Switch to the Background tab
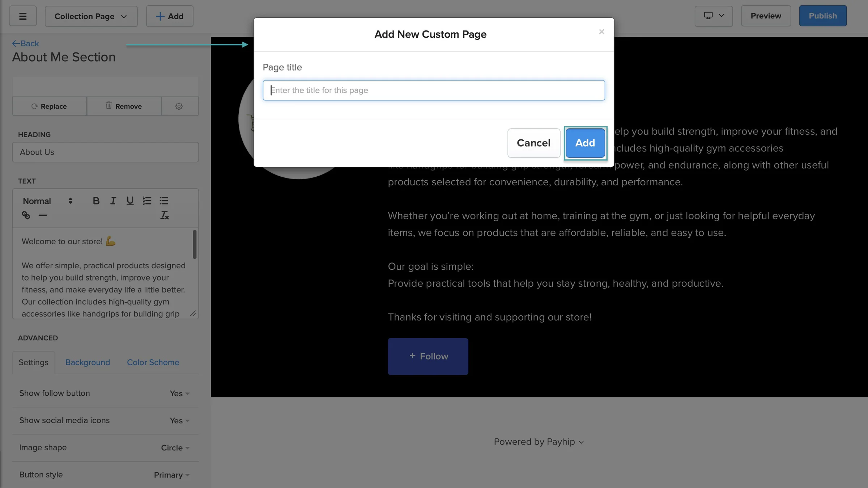The width and height of the screenshot is (868, 488). click(x=88, y=362)
